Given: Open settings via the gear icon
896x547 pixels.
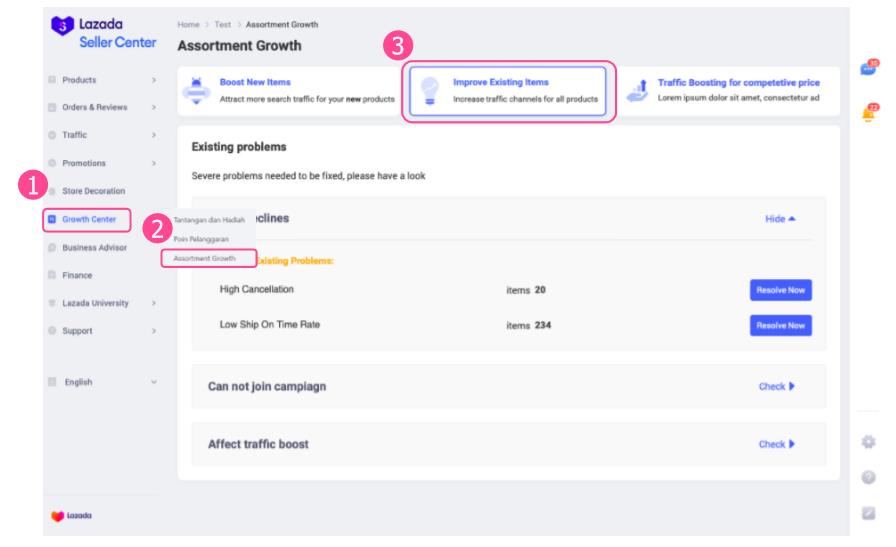Looking at the screenshot, I should [869, 441].
